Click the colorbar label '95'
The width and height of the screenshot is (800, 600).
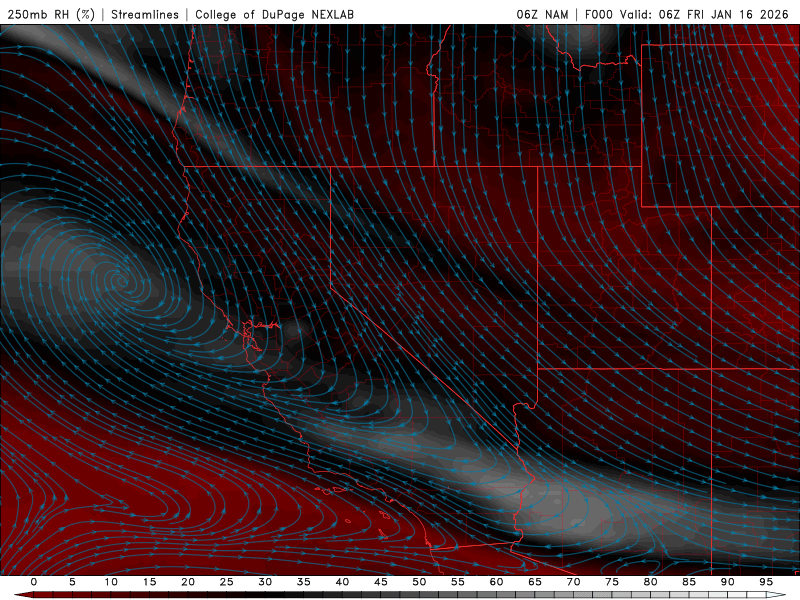(x=766, y=582)
